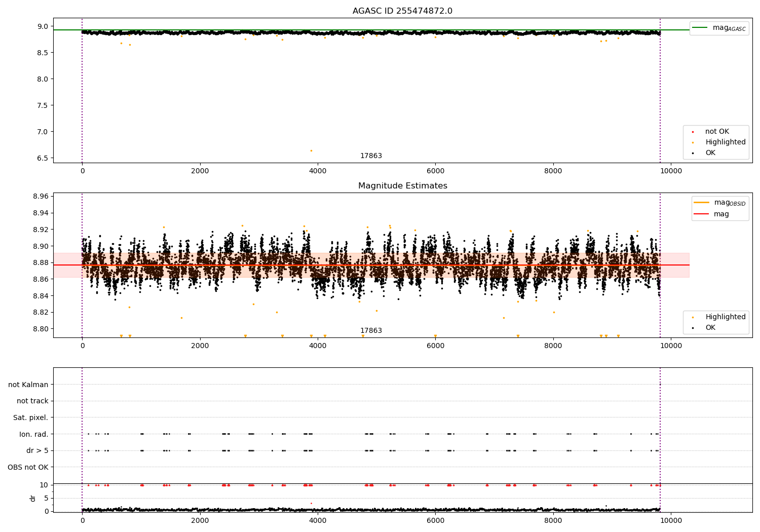The height and width of the screenshot is (532, 760).
Task: Click the "6000" x-axis tick under top plot
Action: point(435,171)
